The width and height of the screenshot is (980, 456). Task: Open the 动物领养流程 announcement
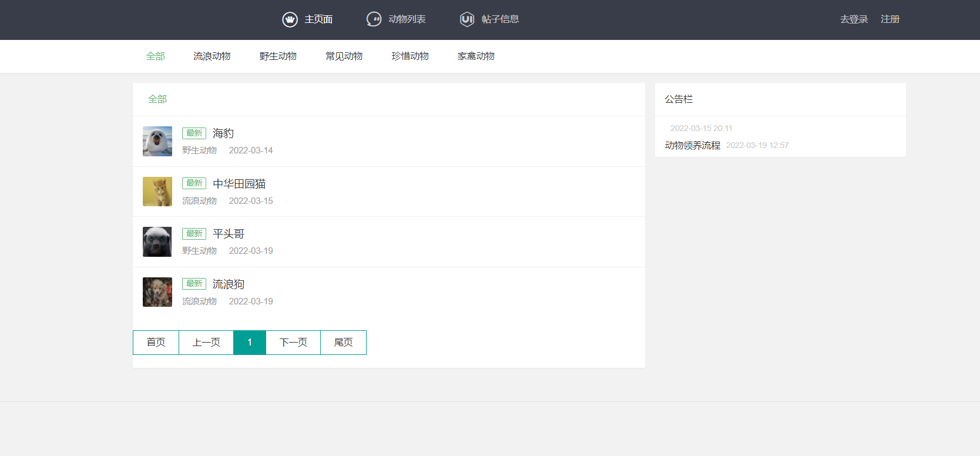(693, 145)
